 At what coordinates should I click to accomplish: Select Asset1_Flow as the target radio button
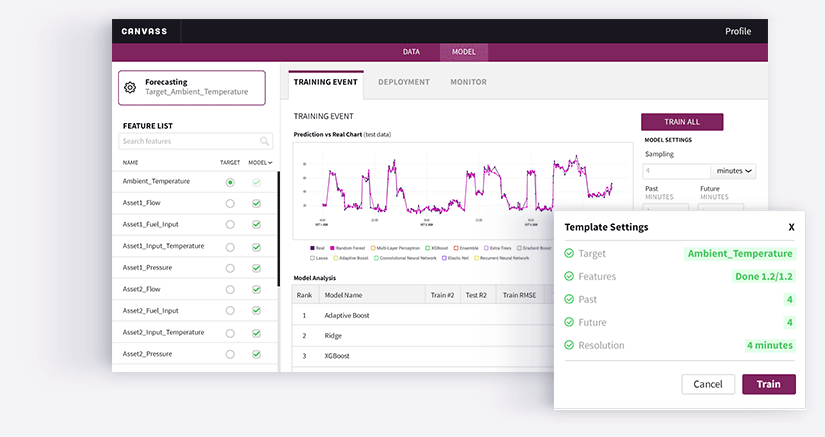[230, 203]
